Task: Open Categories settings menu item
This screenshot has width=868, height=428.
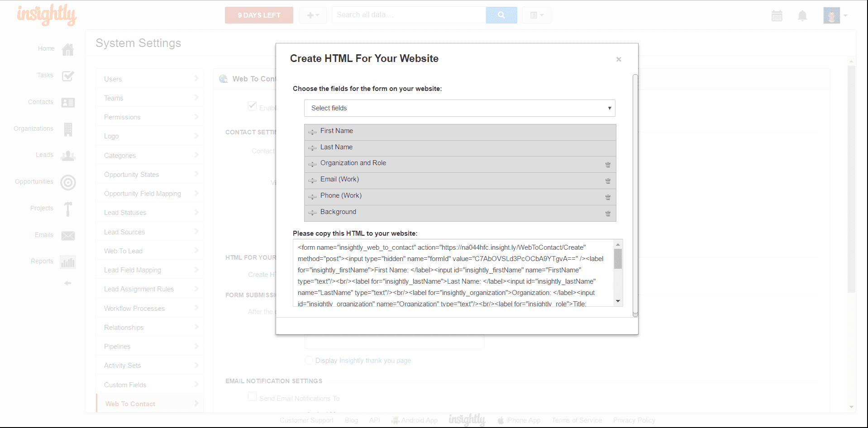Action: tap(150, 155)
